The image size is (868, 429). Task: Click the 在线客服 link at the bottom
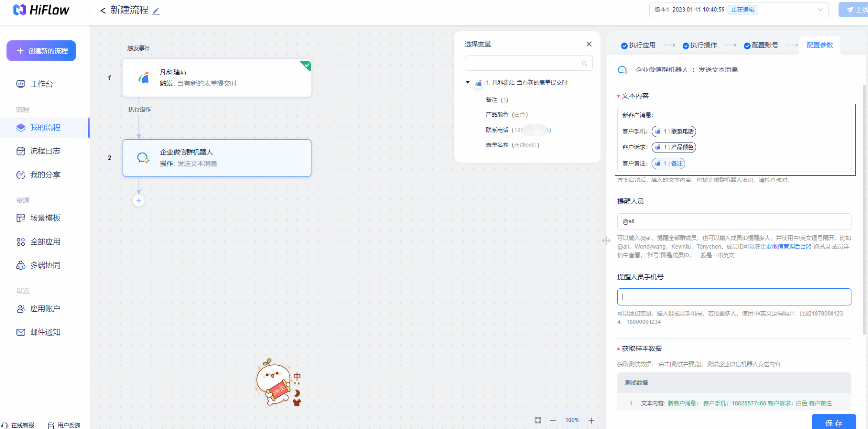18,425
